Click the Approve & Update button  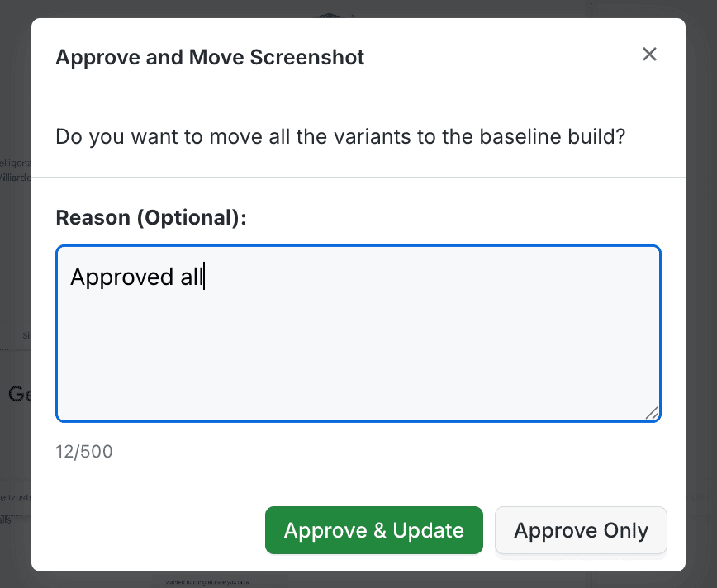click(x=373, y=529)
